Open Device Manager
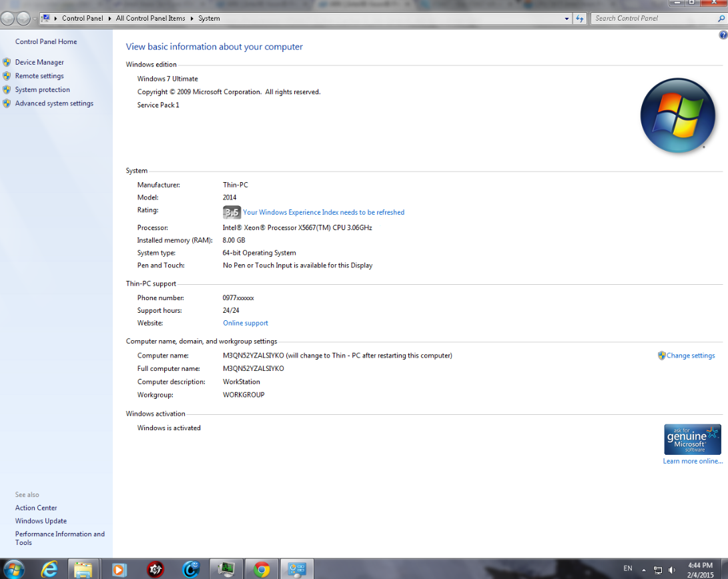728x579 pixels. click(39, 62)
